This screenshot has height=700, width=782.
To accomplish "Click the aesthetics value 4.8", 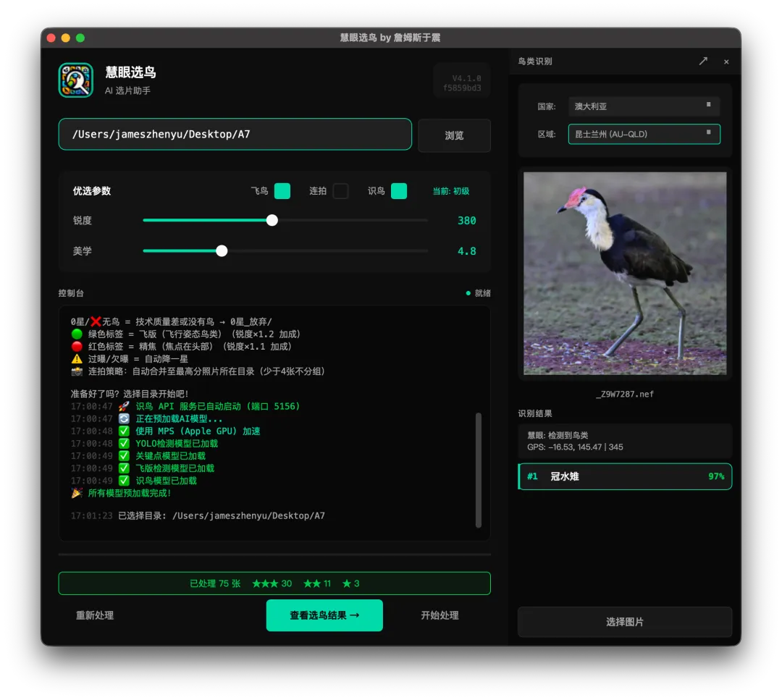I will tap(467, 250).
